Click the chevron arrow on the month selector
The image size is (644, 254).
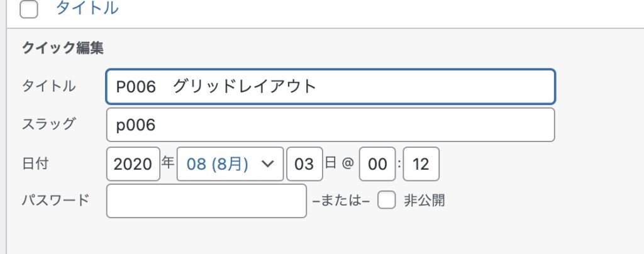(267, 163)
